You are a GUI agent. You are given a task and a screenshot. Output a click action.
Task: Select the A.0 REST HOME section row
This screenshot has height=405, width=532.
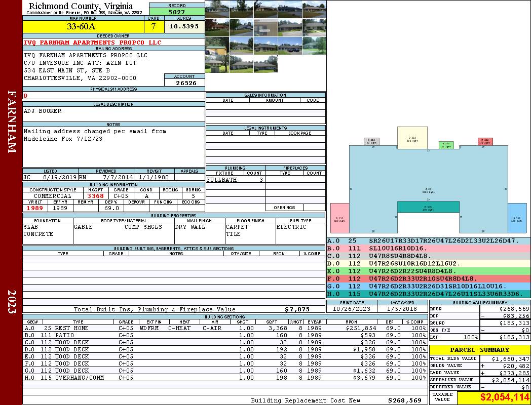225,328
